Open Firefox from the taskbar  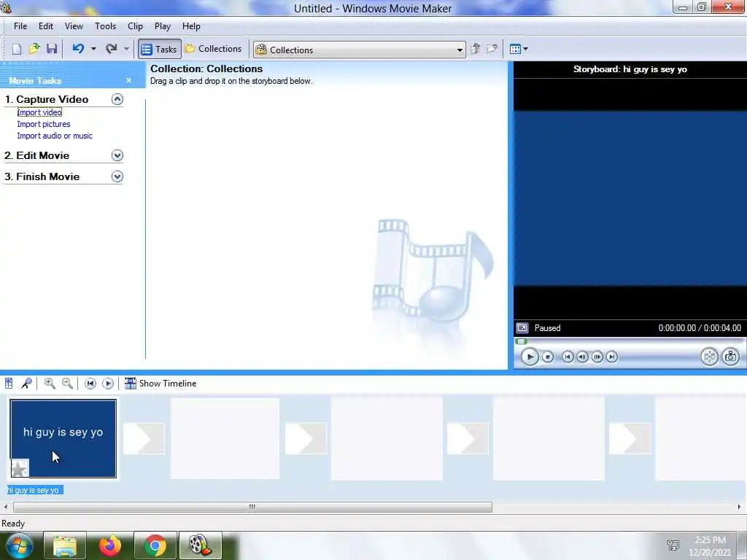(110, 545)
